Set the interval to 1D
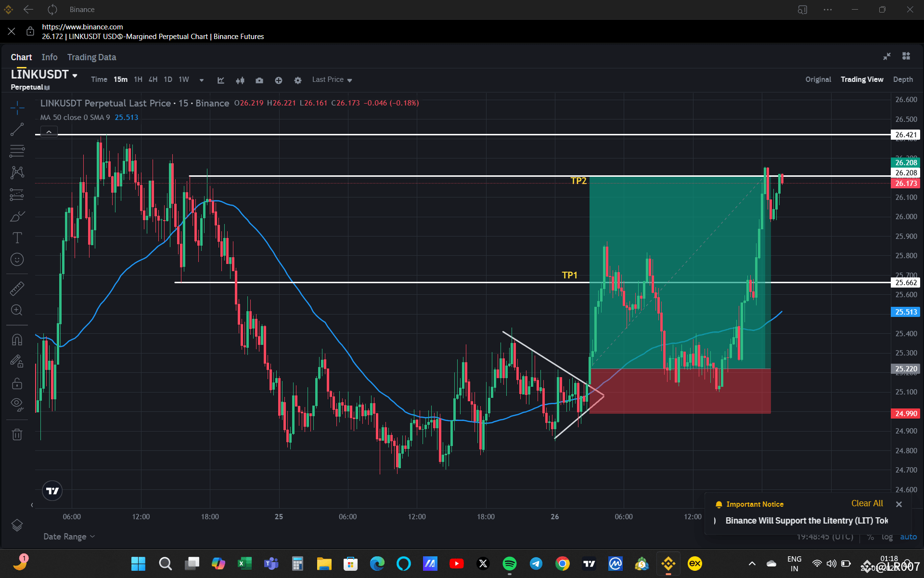 (168, 79)
